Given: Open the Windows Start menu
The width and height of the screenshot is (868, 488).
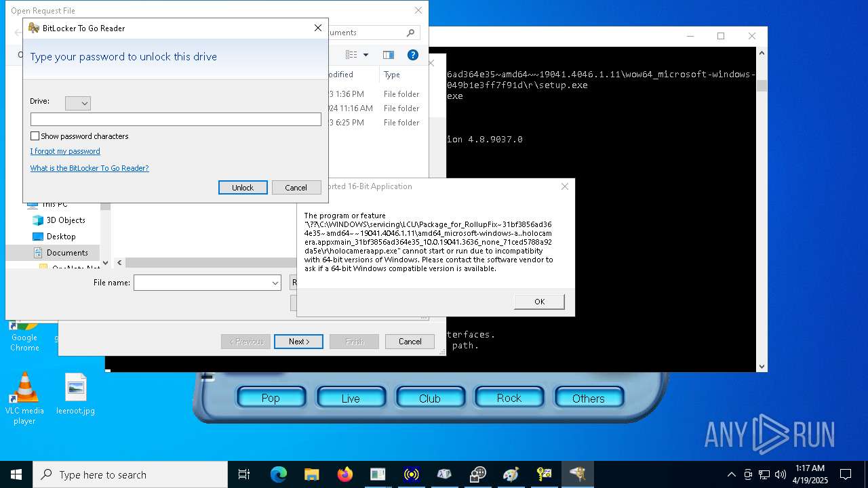Looking at the screenshot, I should (x=16, y=474).
